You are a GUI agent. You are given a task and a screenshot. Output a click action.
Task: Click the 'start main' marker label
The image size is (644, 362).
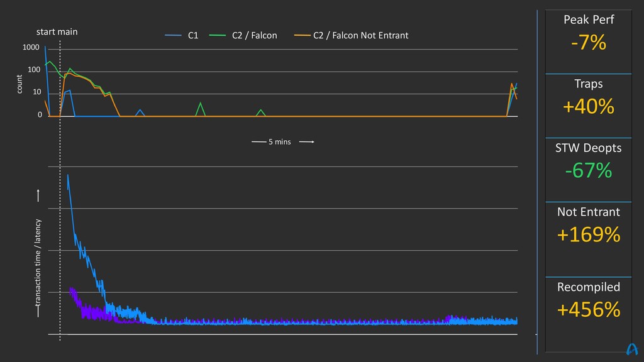(x=57, y=32)
